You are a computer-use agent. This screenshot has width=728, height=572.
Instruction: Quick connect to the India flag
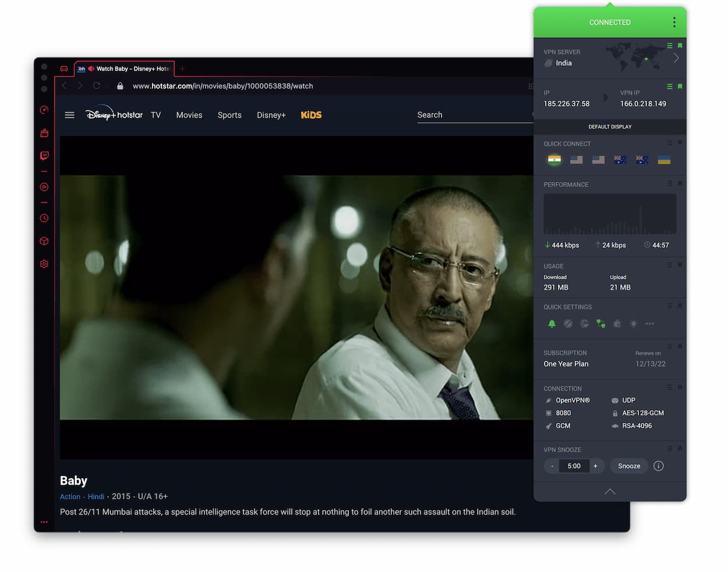point(554,159)
